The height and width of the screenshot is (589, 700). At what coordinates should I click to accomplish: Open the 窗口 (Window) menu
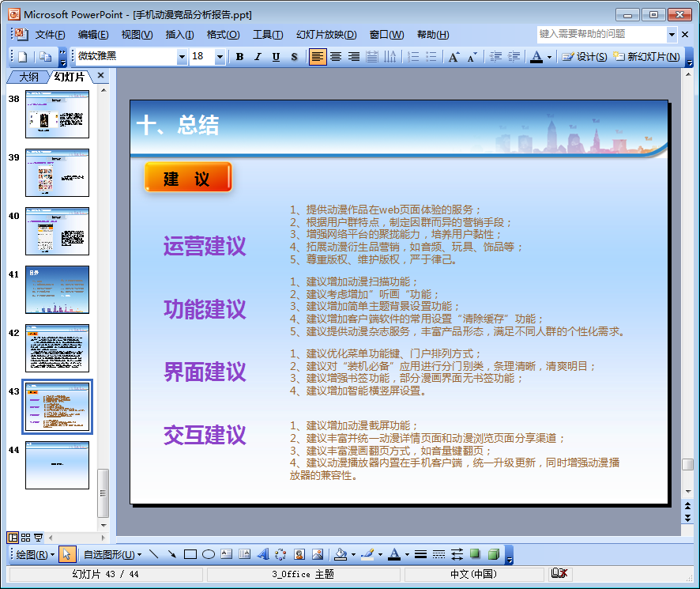(x=386, y=35)
